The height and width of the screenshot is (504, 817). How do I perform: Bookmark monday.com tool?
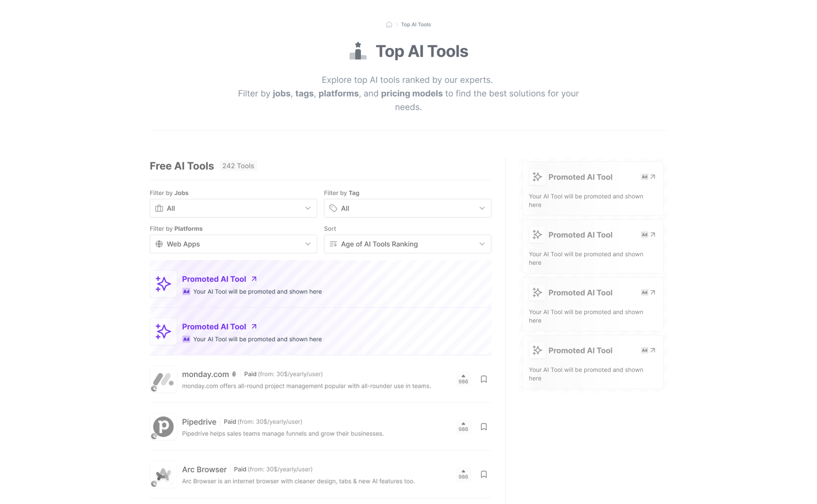pyautogui.click(x=484, y=379)
